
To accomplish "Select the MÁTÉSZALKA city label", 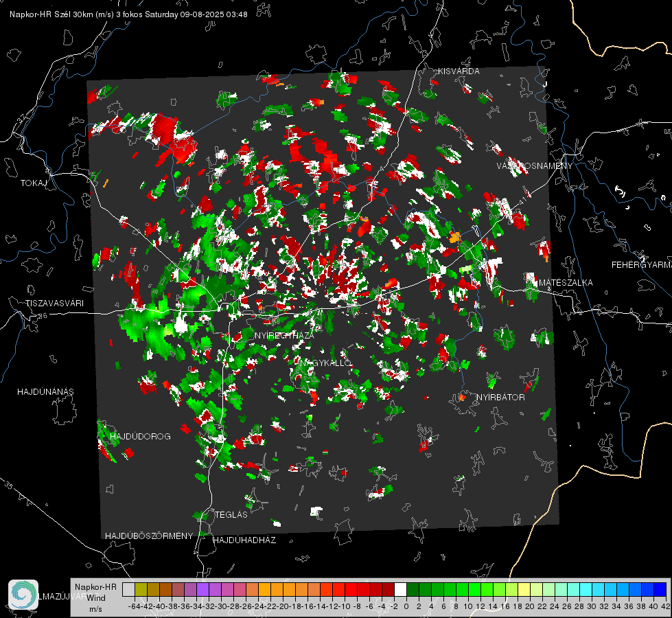I will click(x=566, y=282).
